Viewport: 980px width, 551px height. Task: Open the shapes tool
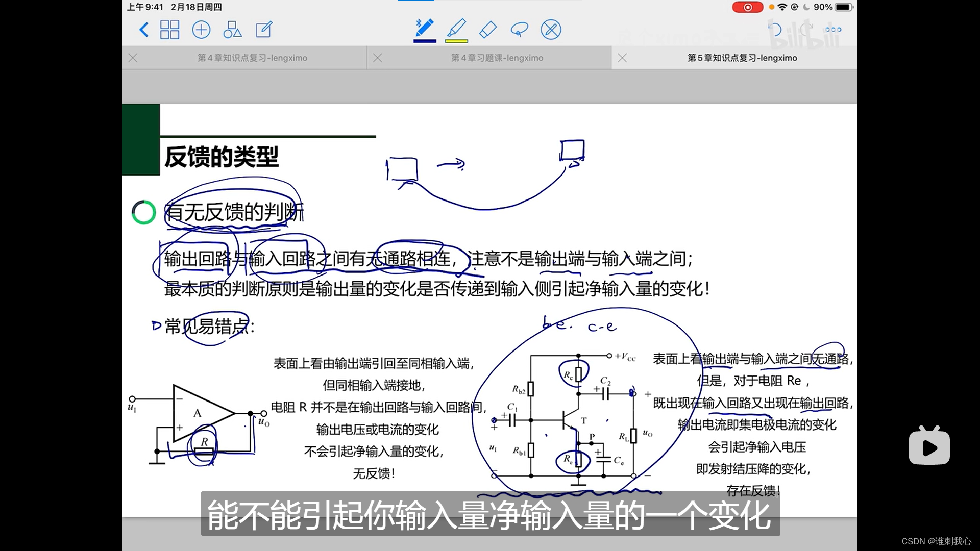click(x=232, y=30)
